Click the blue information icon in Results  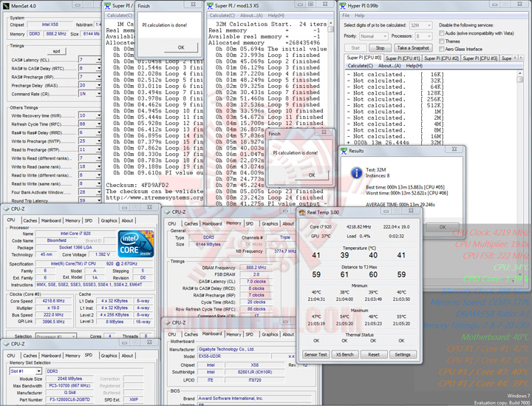coord(356,173)
